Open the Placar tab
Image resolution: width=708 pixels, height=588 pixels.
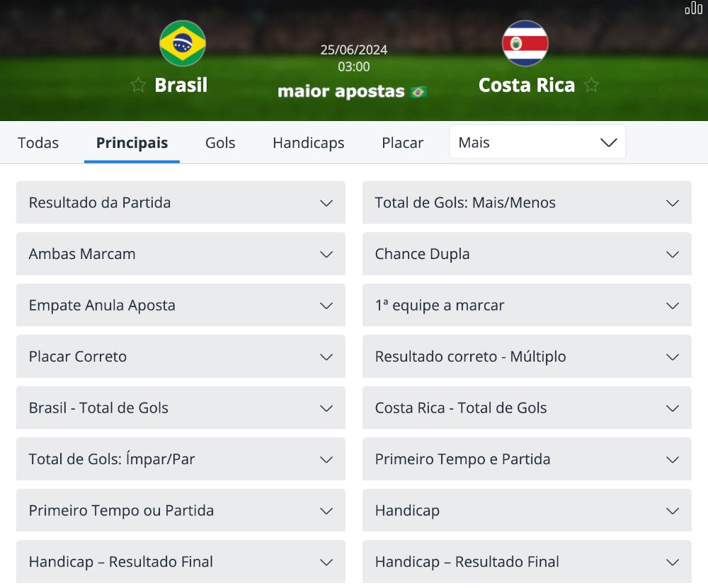[402, 142]
